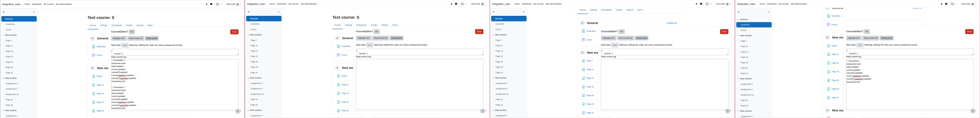
Task: Open AU user menu in first screenshot
Action: pos(219,4)
